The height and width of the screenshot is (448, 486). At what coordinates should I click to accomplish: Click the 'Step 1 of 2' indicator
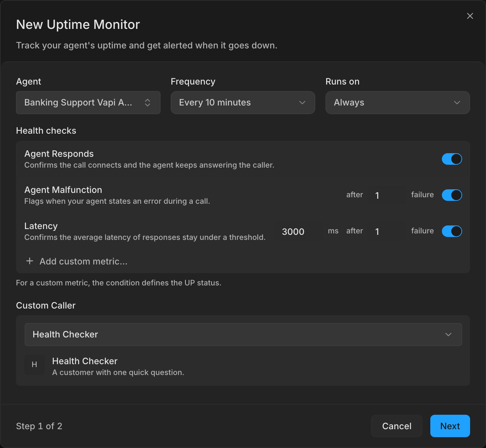tap(39, 426)
